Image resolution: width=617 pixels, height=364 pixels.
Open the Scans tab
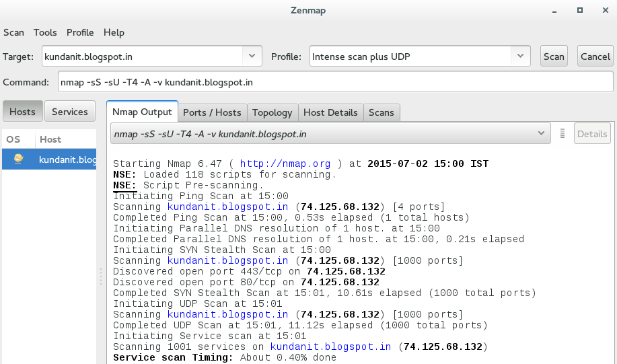pos(382,112)
